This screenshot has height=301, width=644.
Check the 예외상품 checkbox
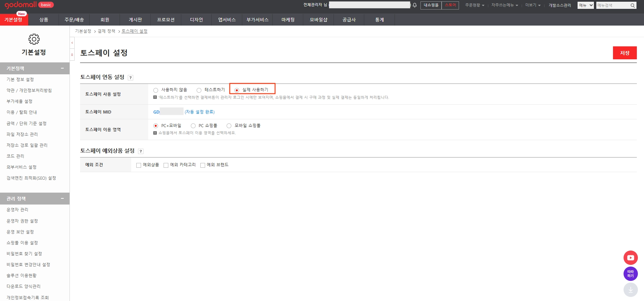point(139,165)
